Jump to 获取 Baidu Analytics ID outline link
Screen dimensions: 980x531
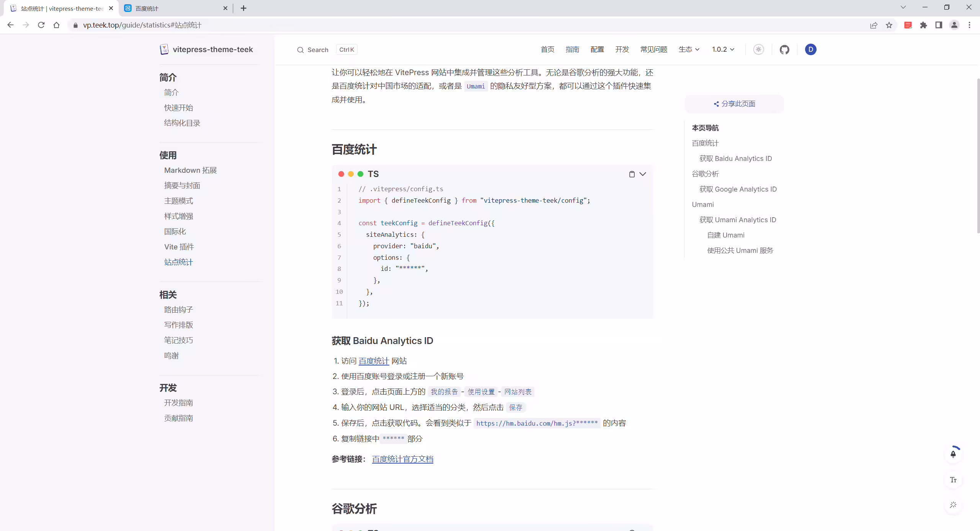(736, 159)
